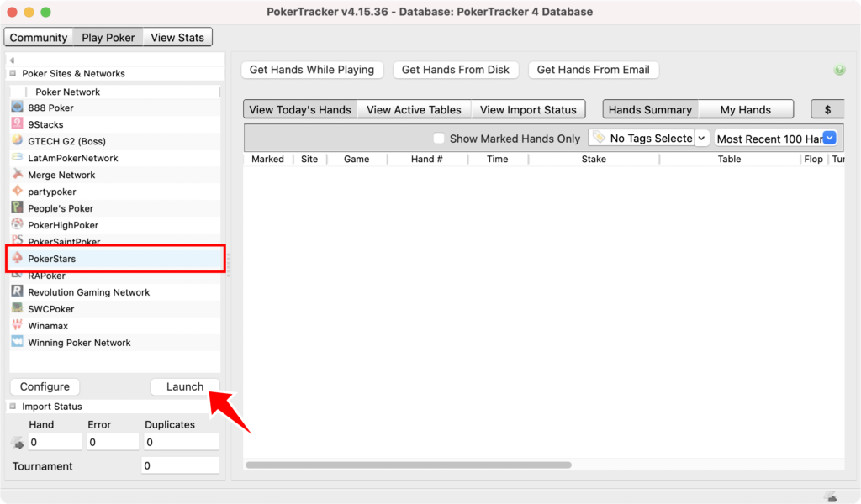This screenshot has width=861, height=504.
Task: Click the horizontal scrollbar in hands table
Action: click(x=409, y=465)
